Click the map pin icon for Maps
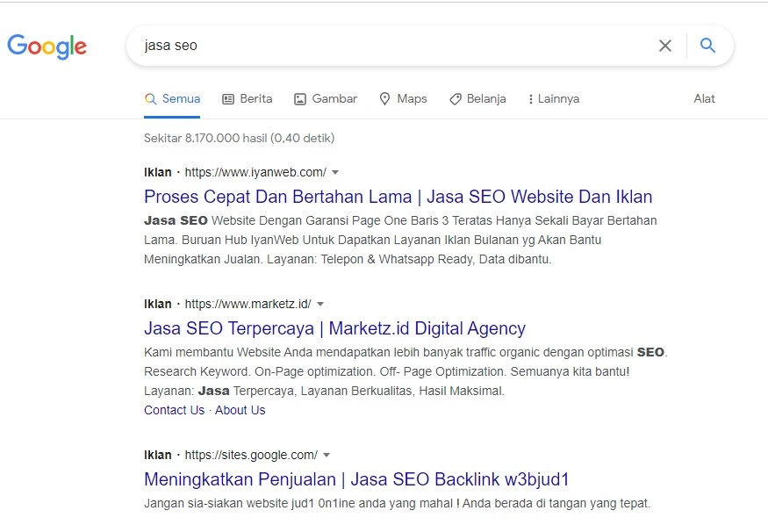This screenshot has width=768, height=532. click(385, 99)
